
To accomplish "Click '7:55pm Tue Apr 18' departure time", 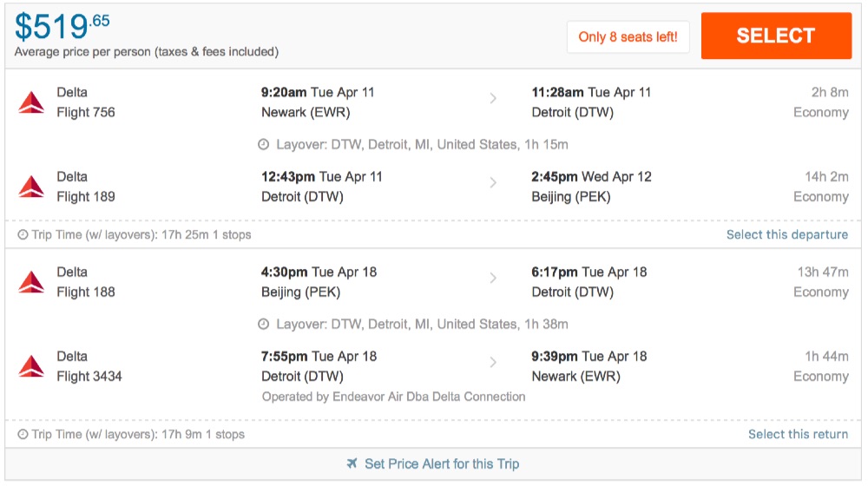I will (x=319, y=356).
